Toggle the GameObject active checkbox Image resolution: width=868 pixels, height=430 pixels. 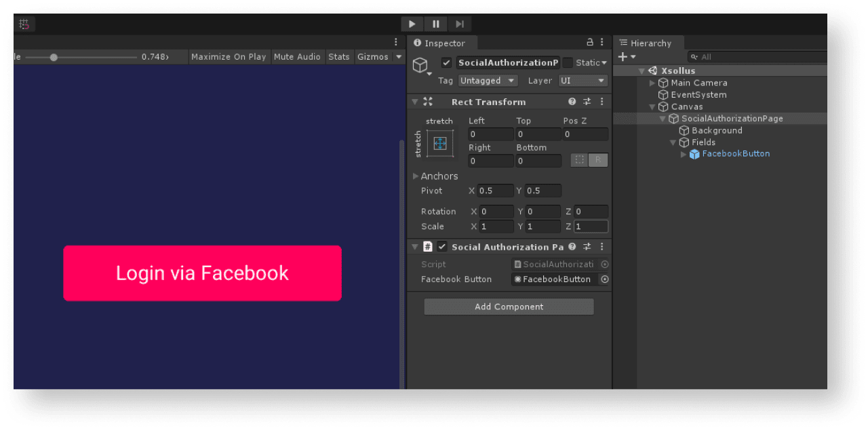(x=446, y=62)
